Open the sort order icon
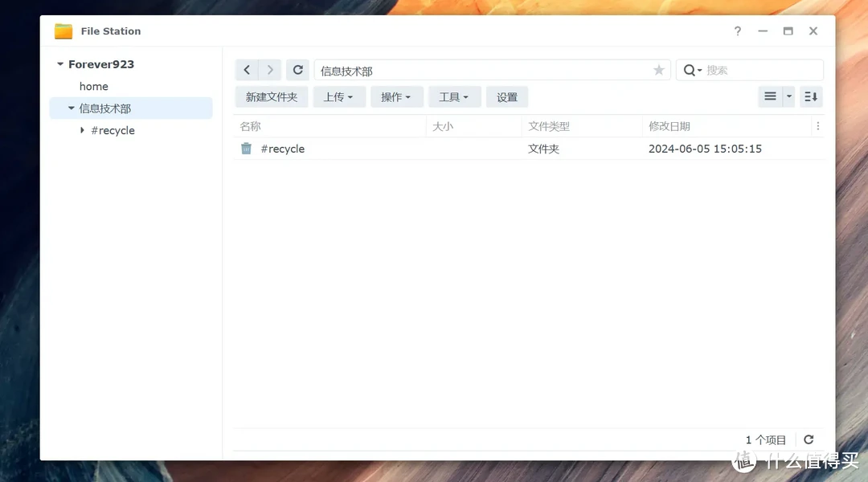868x482 pixels. point(810,96)
